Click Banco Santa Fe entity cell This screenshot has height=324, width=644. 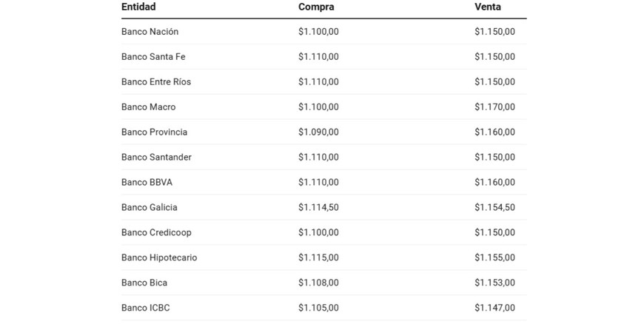[153, 57]
